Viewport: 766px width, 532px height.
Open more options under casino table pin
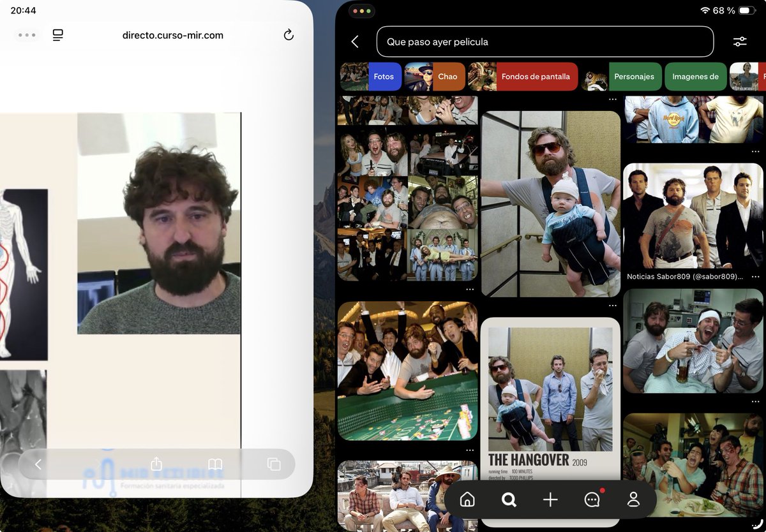point(470,449)
